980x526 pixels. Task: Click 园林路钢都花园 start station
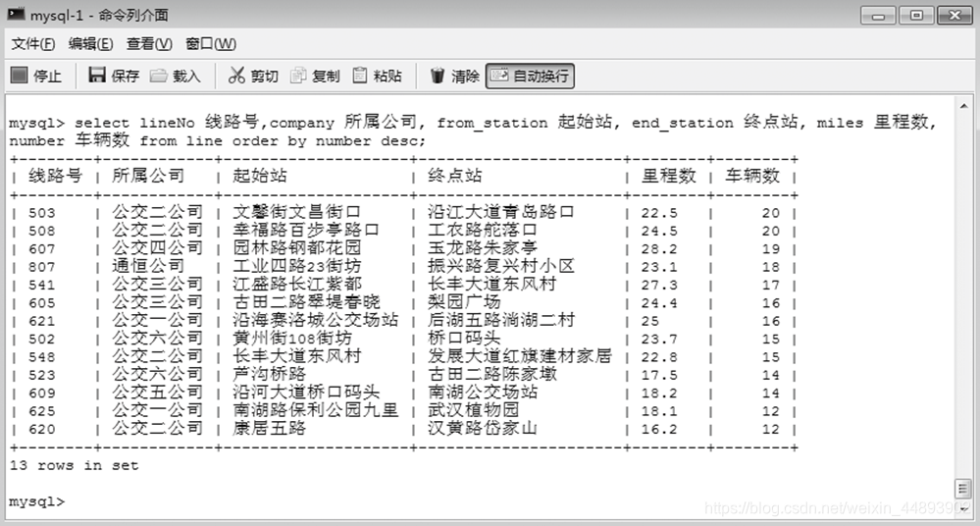[x=297, y=247]
